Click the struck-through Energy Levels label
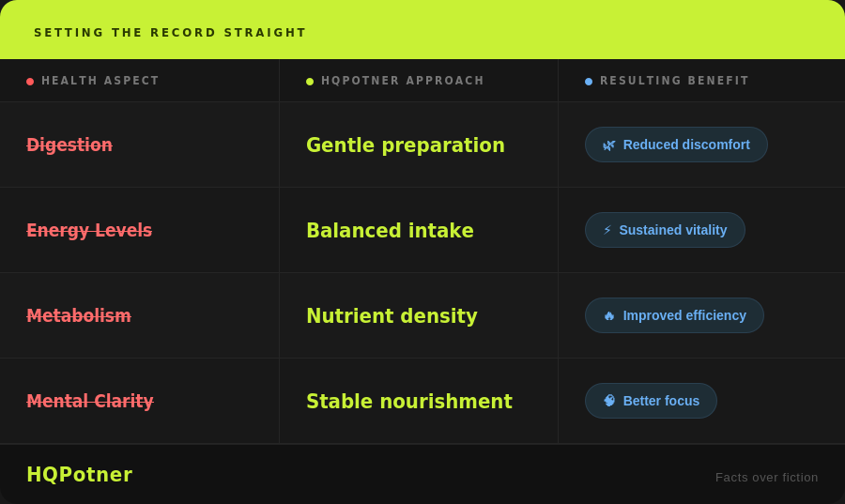This screenshot has height=504, width=845. 89,231
